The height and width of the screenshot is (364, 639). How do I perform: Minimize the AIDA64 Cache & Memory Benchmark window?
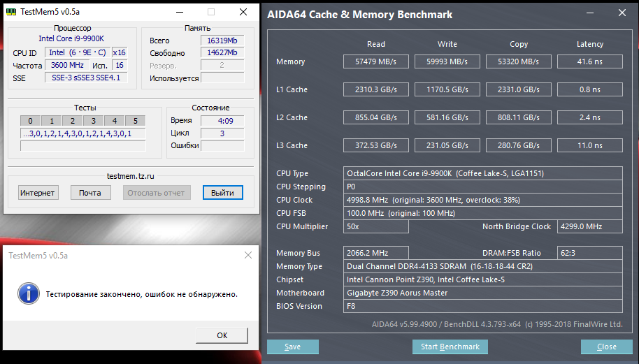587,13
